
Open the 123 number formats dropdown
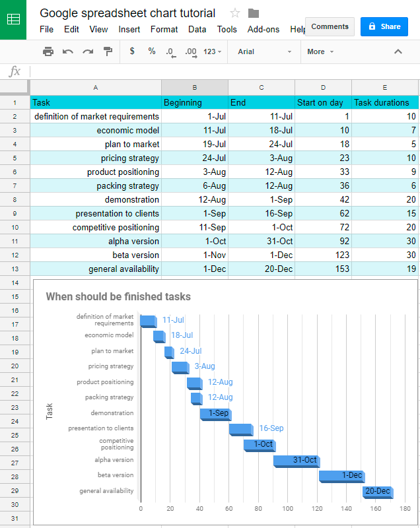coord(212,51)
